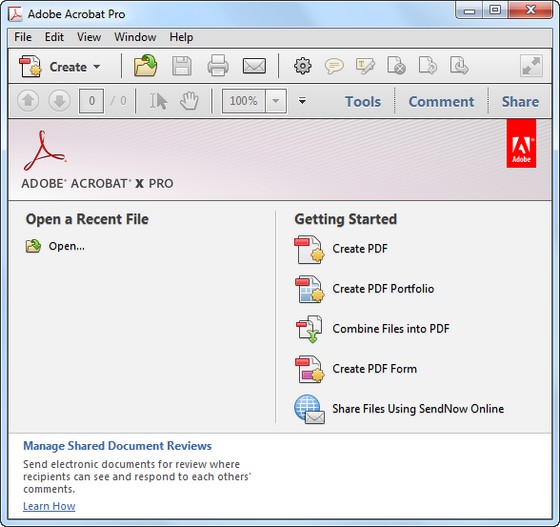Screen dimensions: 560x527
Task: Maximize the Adobe Acrobat Pro window
Action: pos(495,10)
